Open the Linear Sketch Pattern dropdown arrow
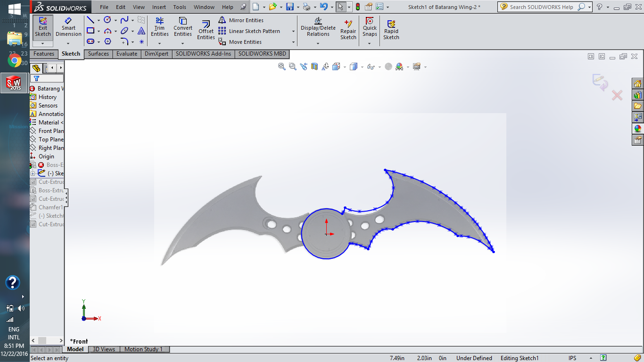This screenshot has width=644, height=362. click(x=293, y=31)
